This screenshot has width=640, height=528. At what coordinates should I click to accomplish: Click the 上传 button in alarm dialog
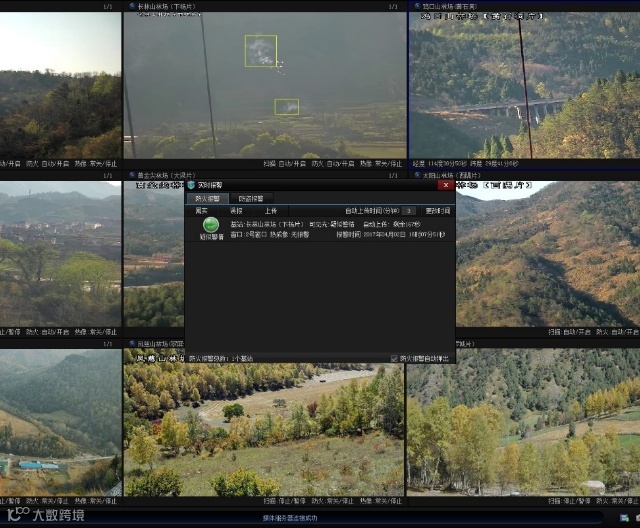pos(271,211)
